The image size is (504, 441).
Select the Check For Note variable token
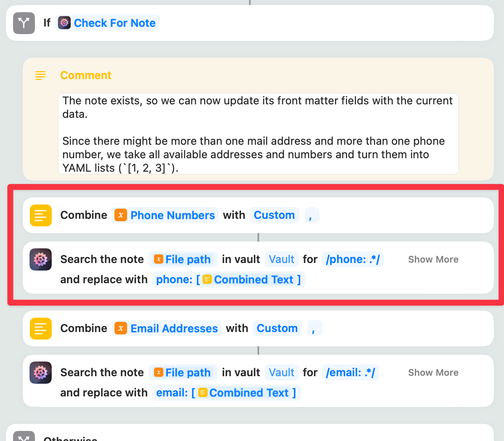click(107, 23)
